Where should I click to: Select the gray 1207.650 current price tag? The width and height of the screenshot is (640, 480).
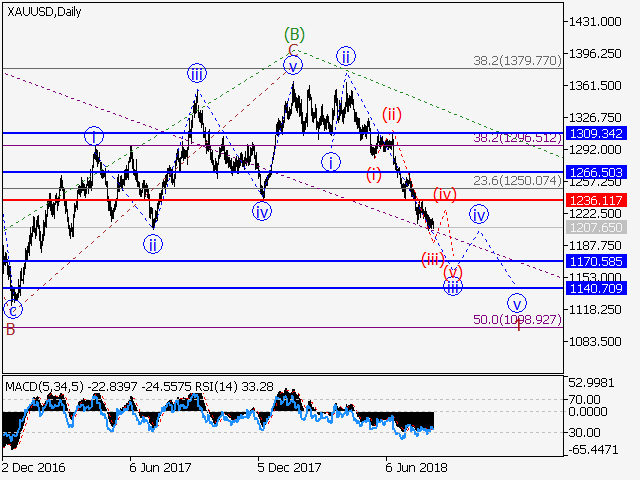(x=597, y=228)
